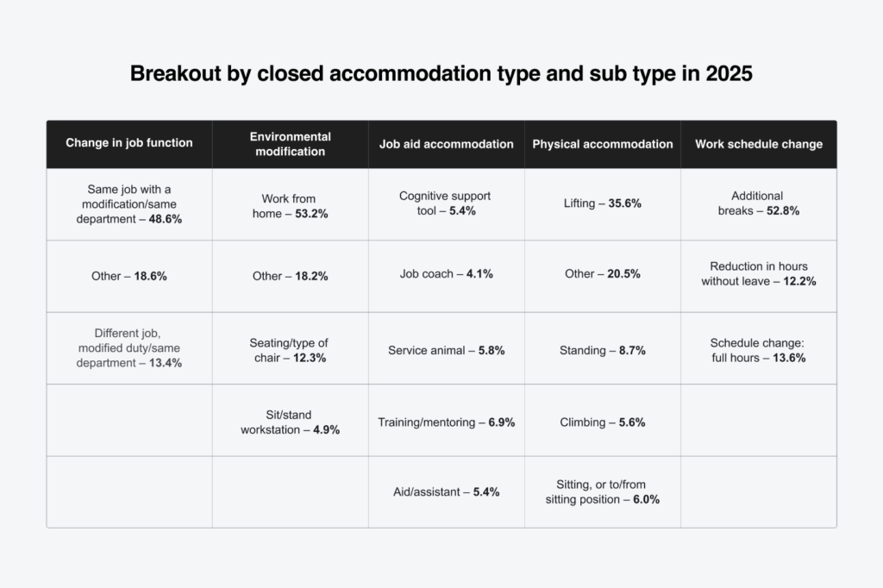Select 'Reduction in hours without leave – 12.2%'

tap(759, 273)
